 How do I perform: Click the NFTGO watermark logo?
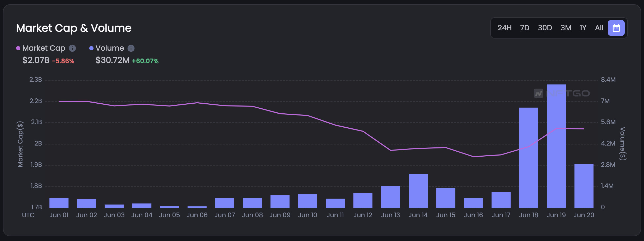[x=562, y=93]
